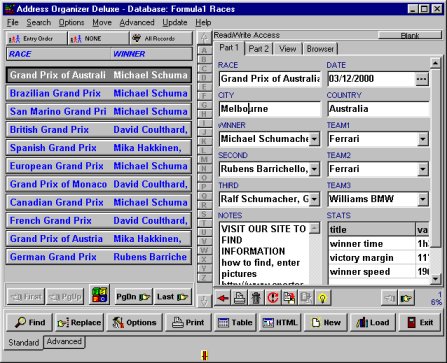Select the Grand Prix of Monaco record
Screen dimensions: 447x363
99,184
